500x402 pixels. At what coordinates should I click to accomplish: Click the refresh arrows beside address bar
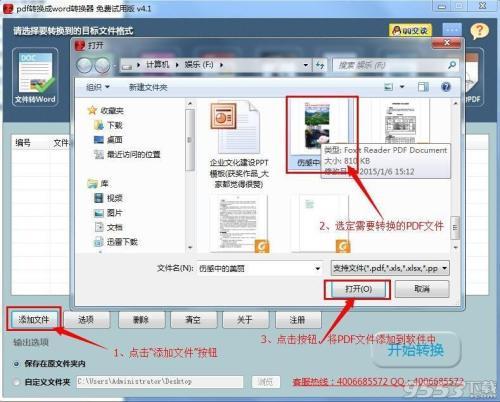(320, 65)
